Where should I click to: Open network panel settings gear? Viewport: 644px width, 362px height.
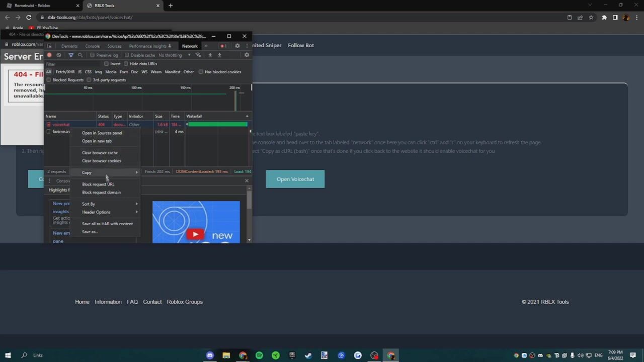coord(247,55)
